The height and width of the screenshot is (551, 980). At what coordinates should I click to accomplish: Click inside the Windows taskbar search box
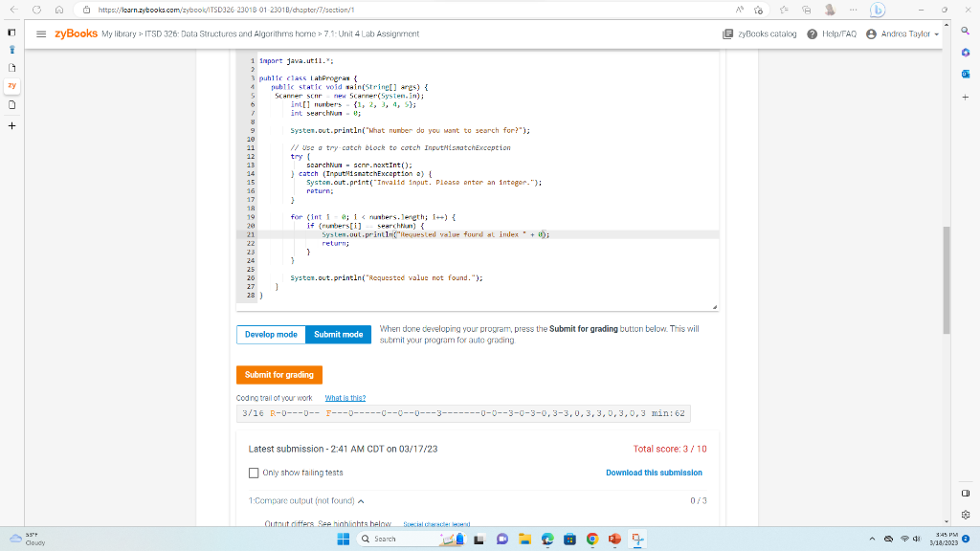[x=412, y=539]
